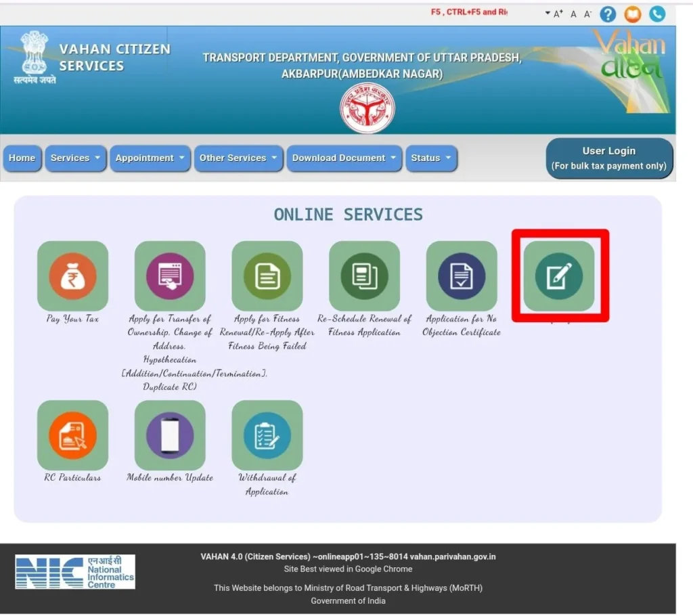Click the Pay Your Tax icon

point(72,276)
